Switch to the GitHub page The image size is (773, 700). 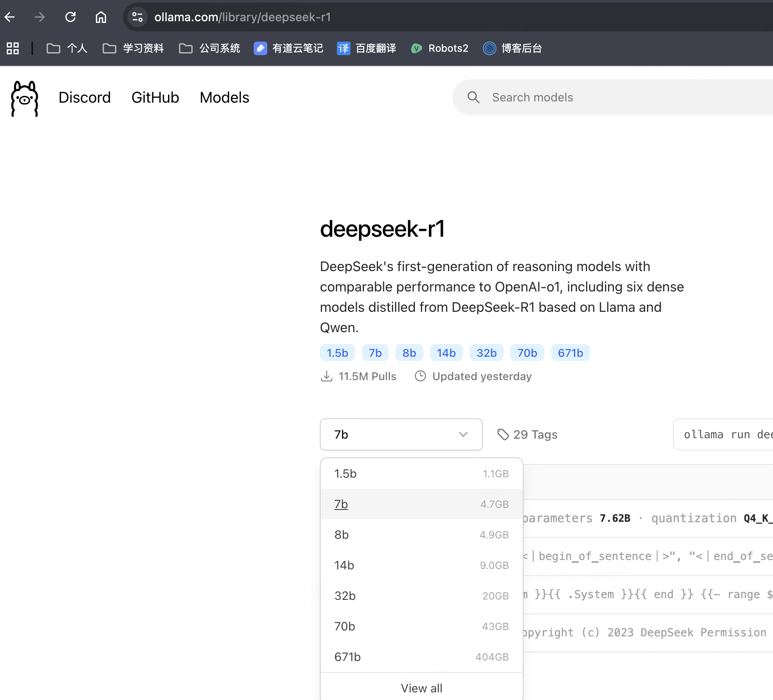coord(155,97)
